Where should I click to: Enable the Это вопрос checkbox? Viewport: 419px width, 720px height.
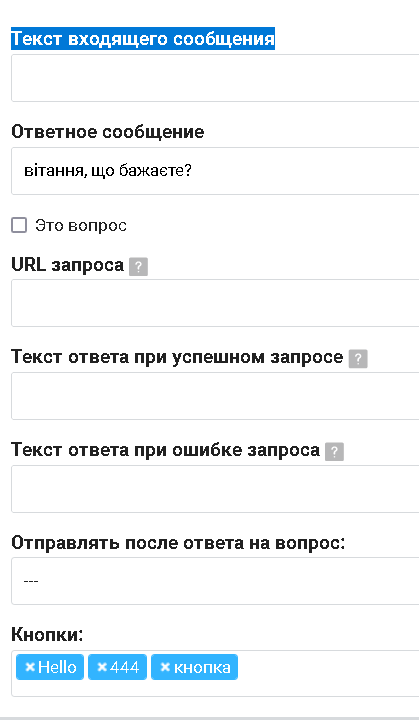click(x=19, y=225)
